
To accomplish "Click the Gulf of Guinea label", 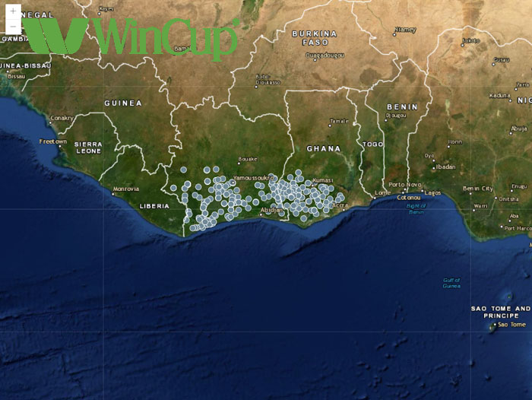I will tap(451, 284).
